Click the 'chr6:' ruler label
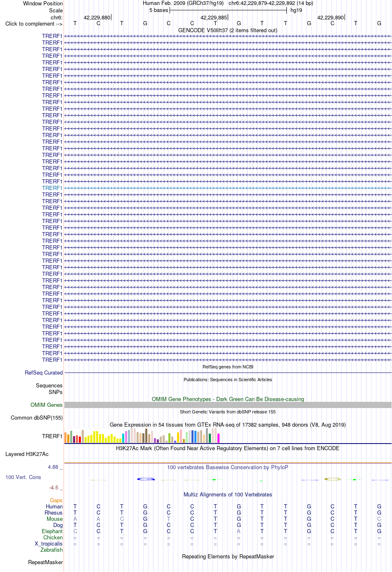 tap(57, 17)
